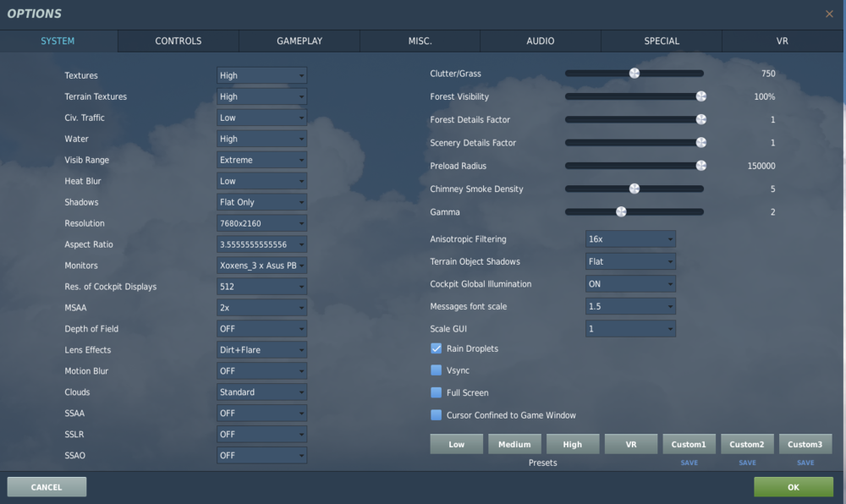Screen dimensions: 846x504
Task: Apply the Low graphics preset
Action: [456, 443]
